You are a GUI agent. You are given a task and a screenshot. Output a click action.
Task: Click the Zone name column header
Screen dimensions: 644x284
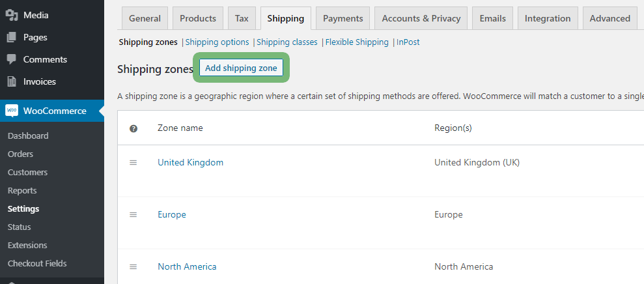click(x=180, y=128)
